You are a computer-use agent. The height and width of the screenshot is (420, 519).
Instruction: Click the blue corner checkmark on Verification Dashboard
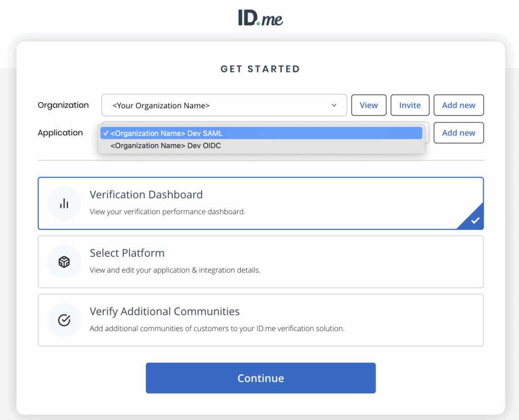click(x=475, y=221)
